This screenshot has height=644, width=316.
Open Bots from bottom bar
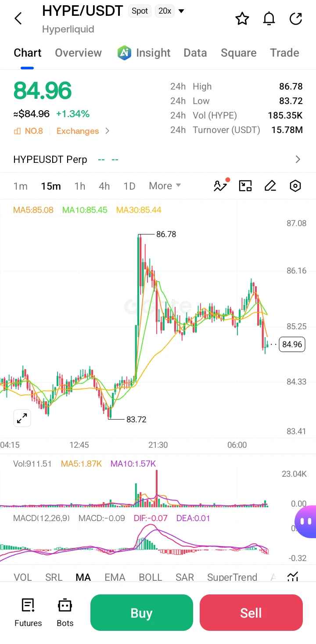(65, 612)
